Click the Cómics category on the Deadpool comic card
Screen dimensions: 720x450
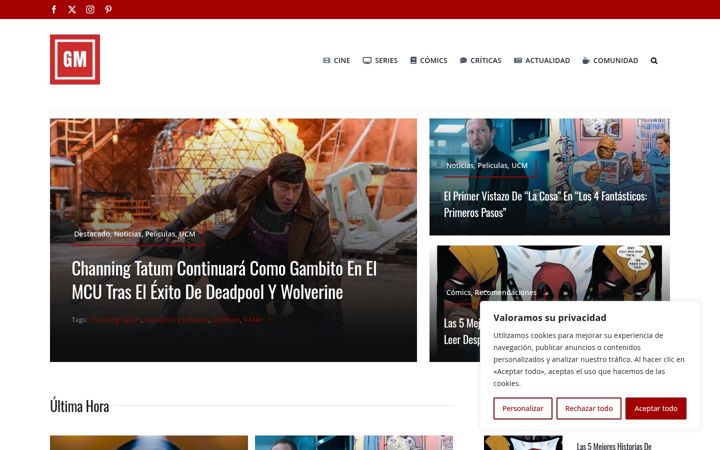pos(458,292)
